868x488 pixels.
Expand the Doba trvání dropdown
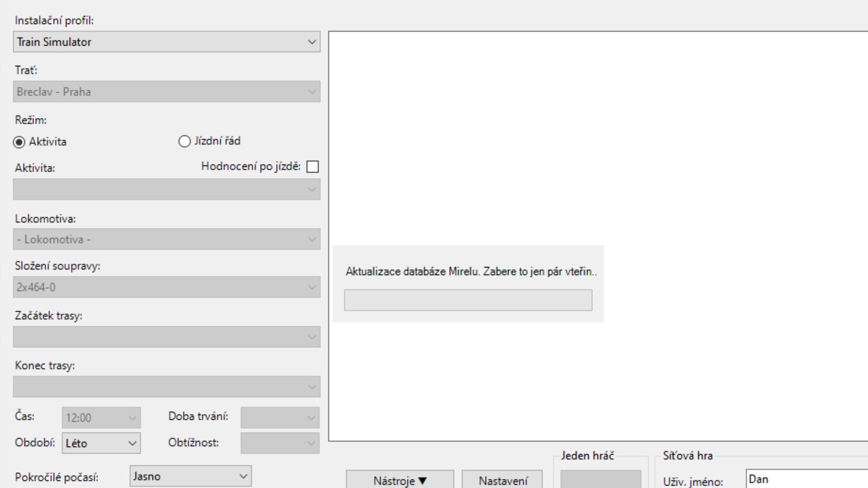280,418
